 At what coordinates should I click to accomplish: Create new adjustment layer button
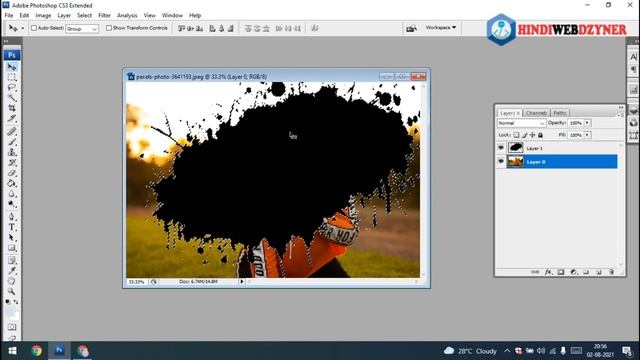tap(573, 272)
